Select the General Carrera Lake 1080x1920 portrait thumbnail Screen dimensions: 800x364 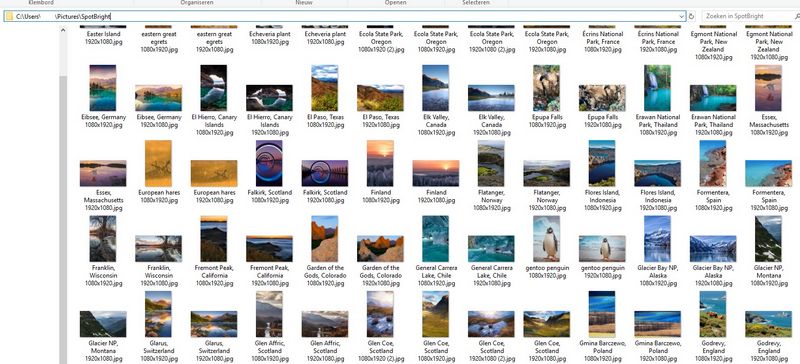pyautogui.click(x=436, y=238)
